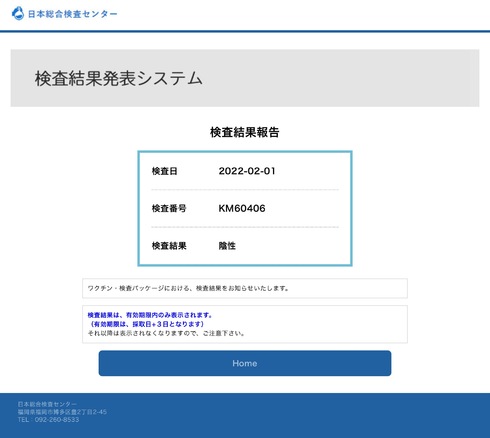The width and height of the screenshot is (490, 438).
Task: Select the test number KM60406
Action: [242, 208]
